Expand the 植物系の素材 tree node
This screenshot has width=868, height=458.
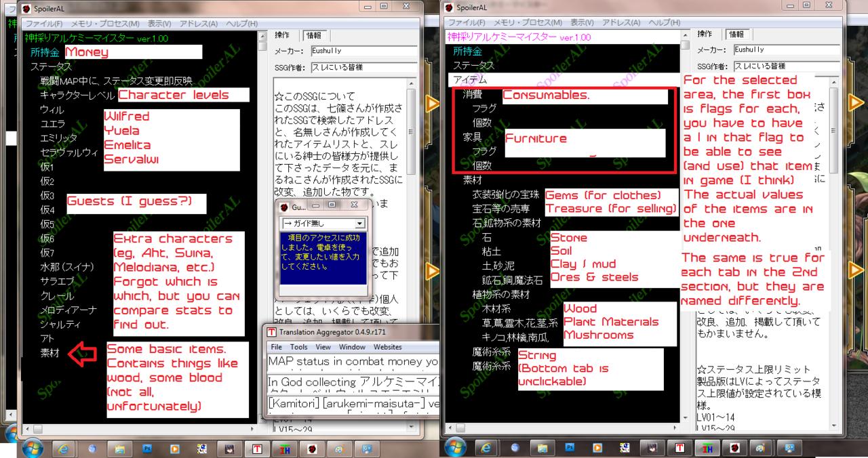pos(501,295)
